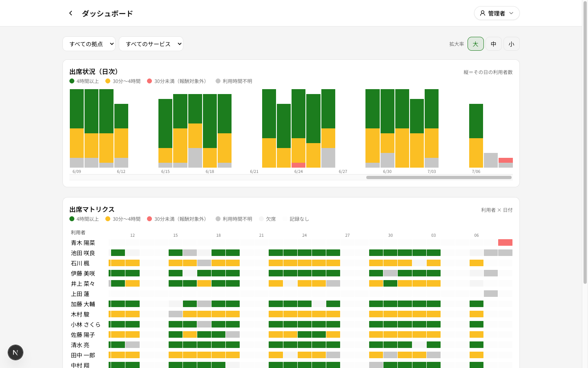Set zoom level to 小
This screenshot has height=368, width=588.
[512, 44]
